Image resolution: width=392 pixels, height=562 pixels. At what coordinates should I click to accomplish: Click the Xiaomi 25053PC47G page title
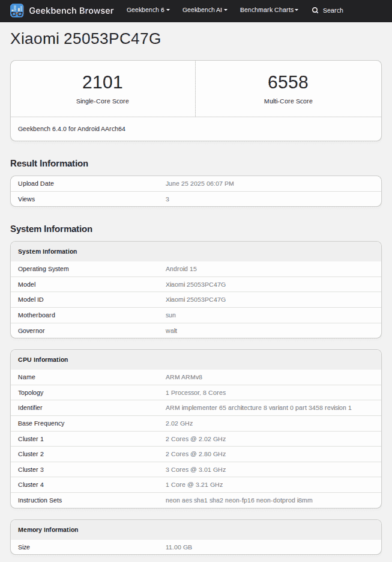86,38
